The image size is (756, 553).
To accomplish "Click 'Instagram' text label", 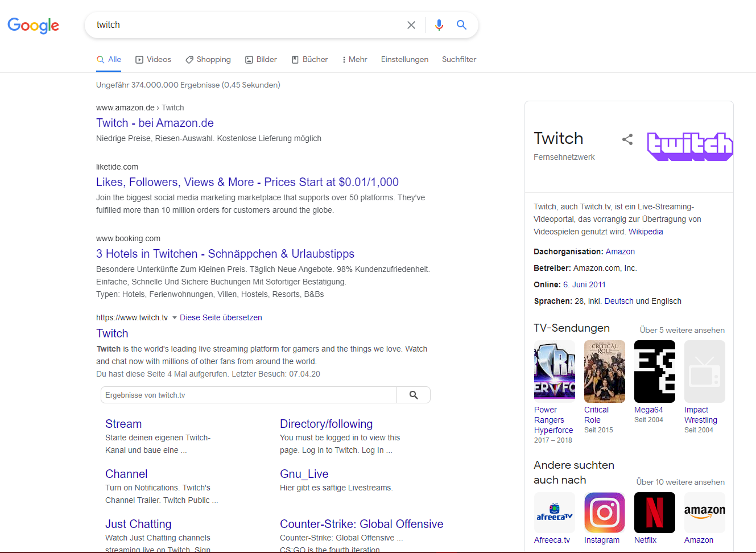I will [x=602, y=540].
